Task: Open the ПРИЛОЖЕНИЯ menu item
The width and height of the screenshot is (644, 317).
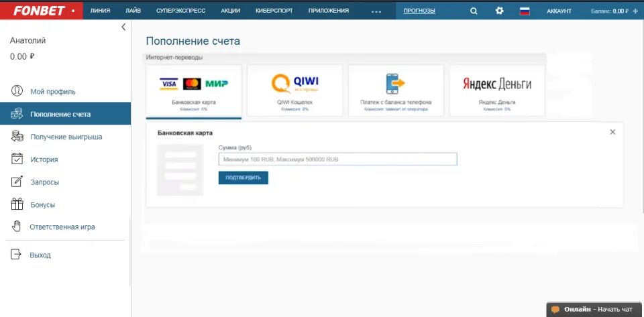Action: click(329, 11)
